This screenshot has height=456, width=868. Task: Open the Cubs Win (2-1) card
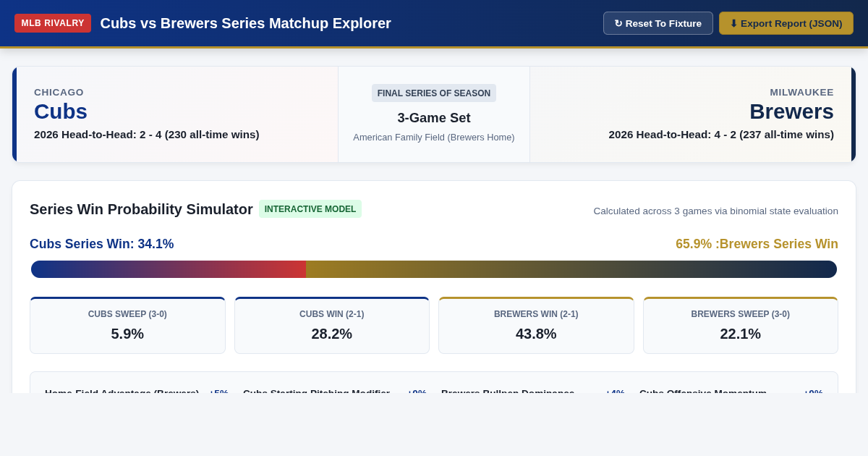coord(332,326)
